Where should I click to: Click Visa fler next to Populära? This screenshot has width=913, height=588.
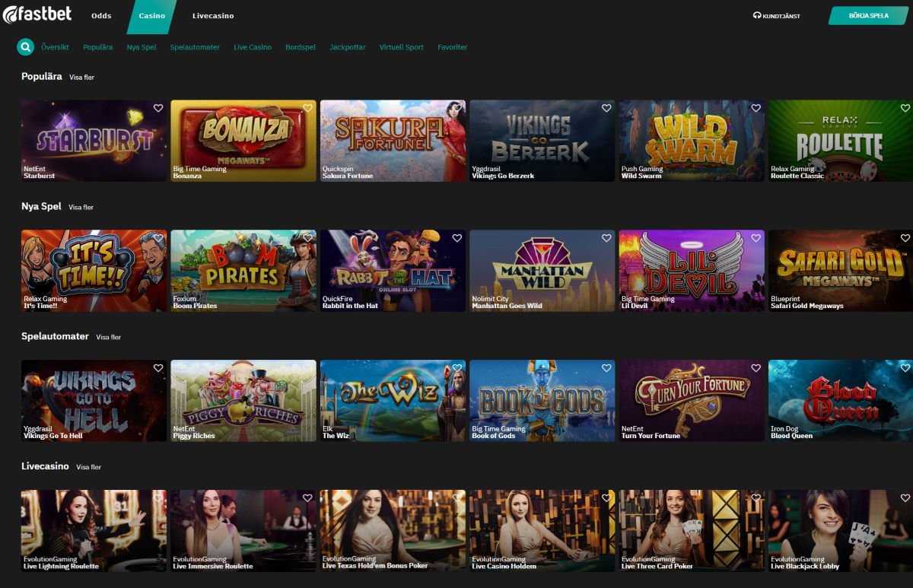click(81, 78)
